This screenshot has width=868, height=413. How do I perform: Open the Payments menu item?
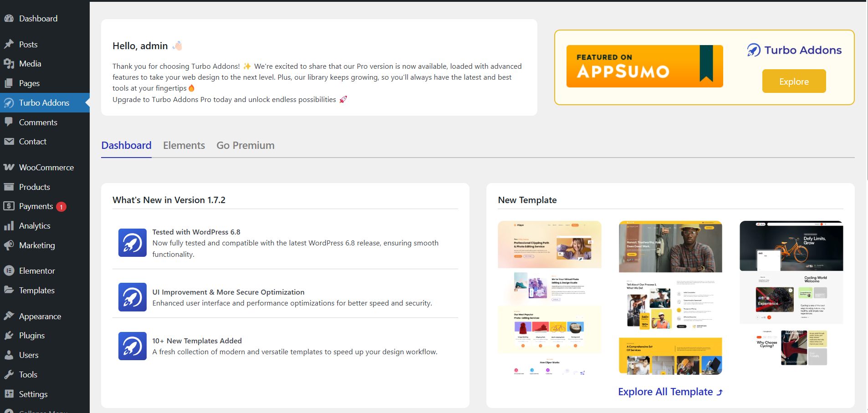45,206
